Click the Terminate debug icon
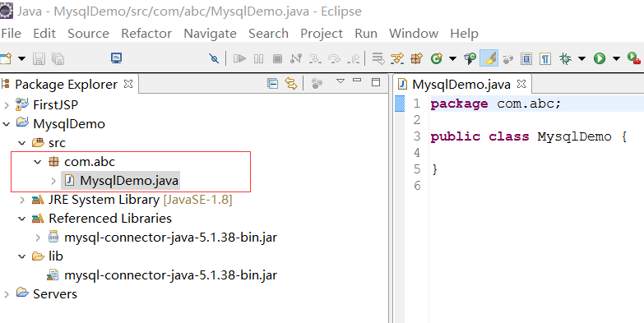The width and height of the screenshot is (644, 323). (278, 58)
